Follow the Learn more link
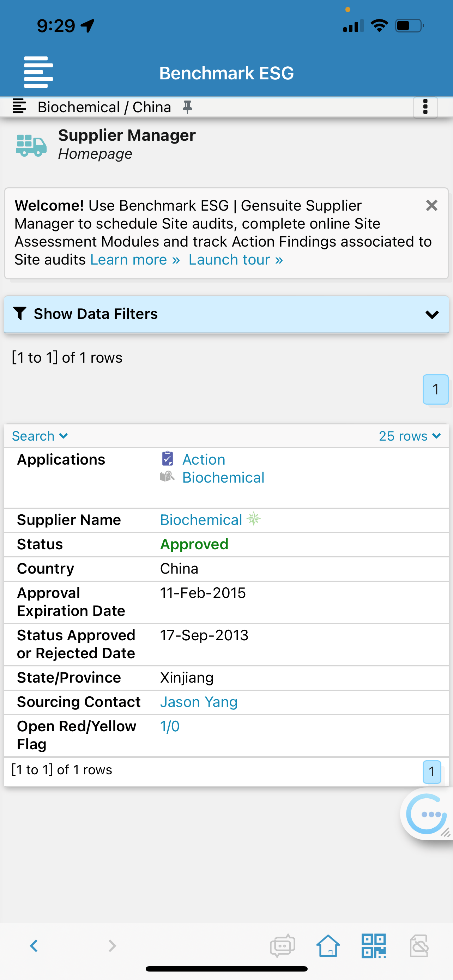Viewport: 453px width, 980px height. pos(135,260)
